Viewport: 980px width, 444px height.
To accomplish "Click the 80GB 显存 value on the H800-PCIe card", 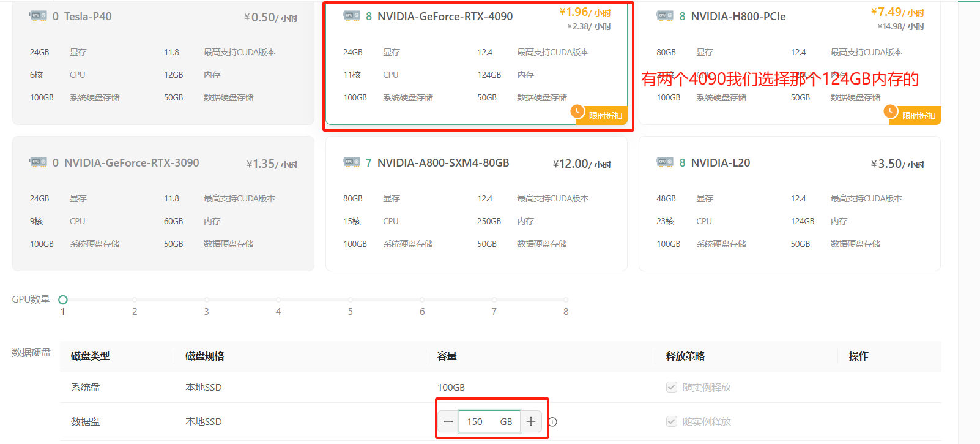I will [x=666, y=52].
